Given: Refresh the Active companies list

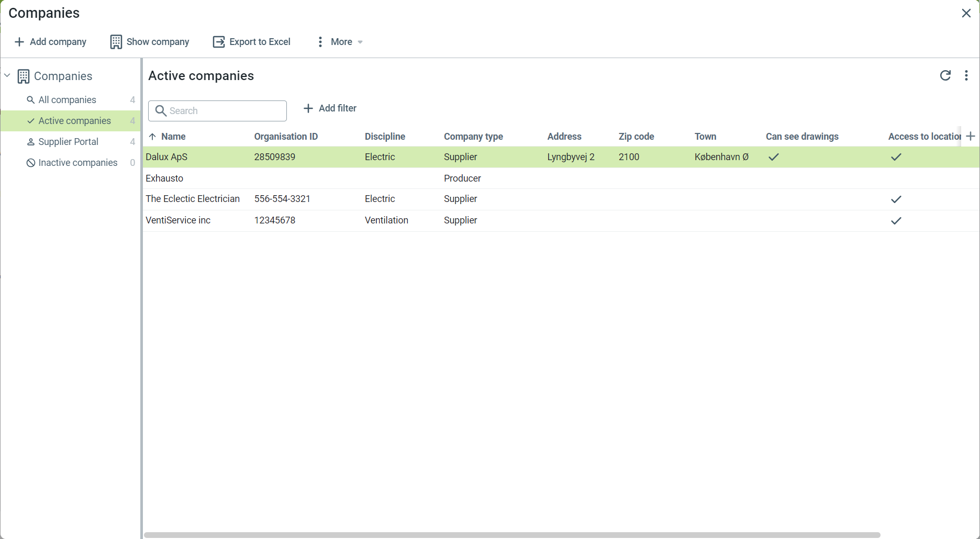Looking at the screenshot, I should pyautogui.click(x=945, y=76).
